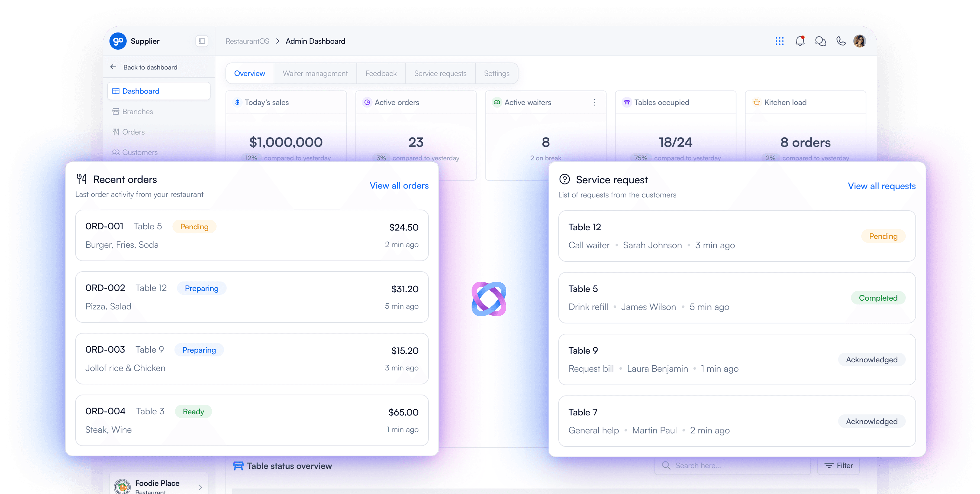The height and width of the screenshot is (494, 980).
Task: Switch to the Waiter management tab
Action: [x=315, y=73]
